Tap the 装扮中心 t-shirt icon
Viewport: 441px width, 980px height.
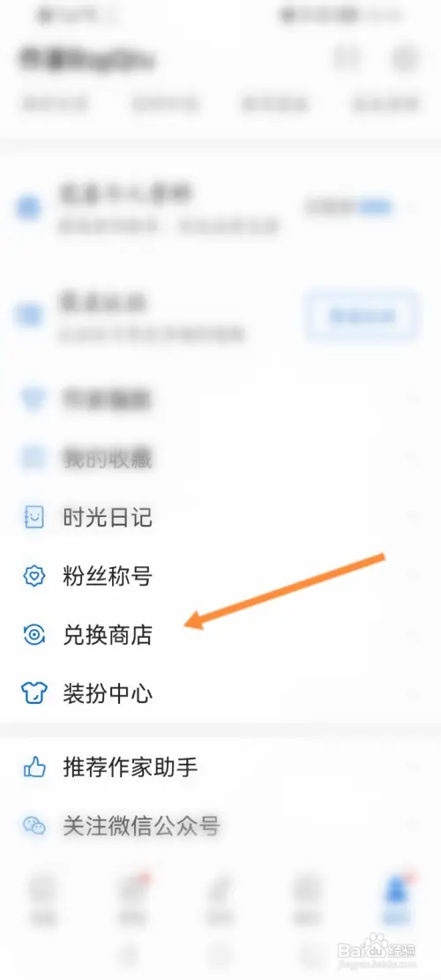[34, 693]
